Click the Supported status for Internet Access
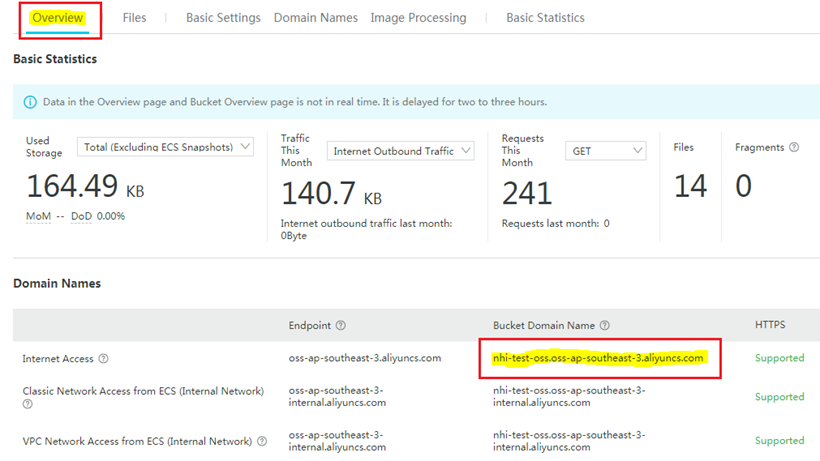This screenshot has height=461, width=820. tap(779, 358)
